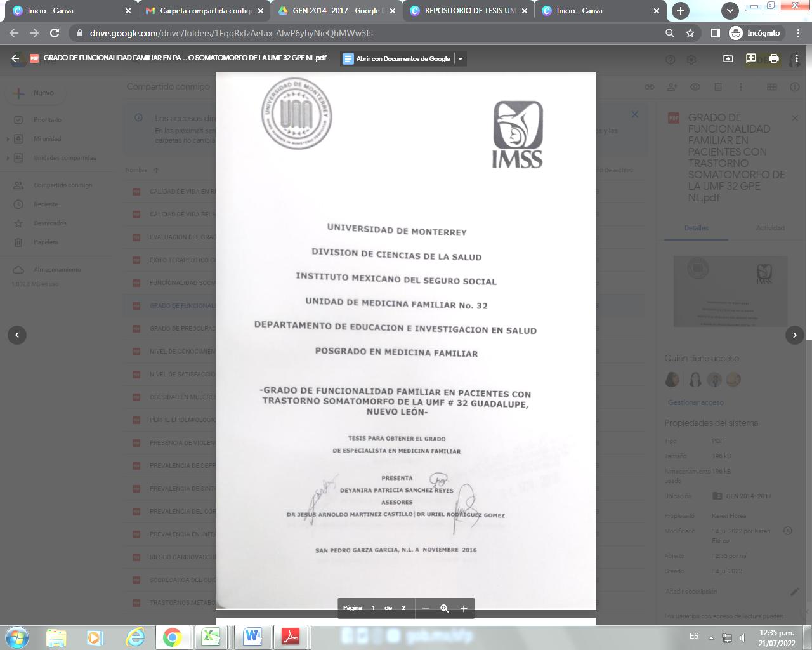Close the REPOSITORIO DE TESIS tab
This screenshot has height=650, width=812.
524,11
